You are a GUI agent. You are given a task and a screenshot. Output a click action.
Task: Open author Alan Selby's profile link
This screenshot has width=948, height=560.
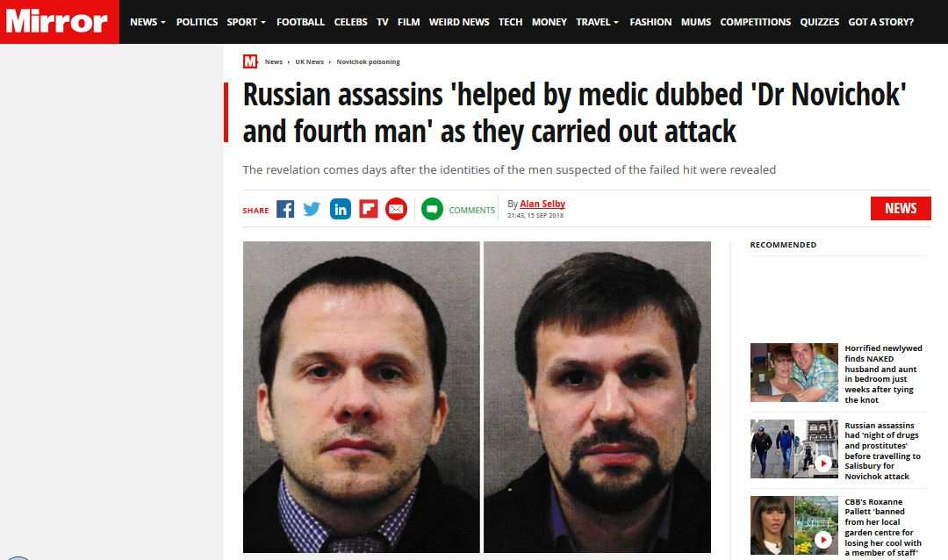point(542,204)
